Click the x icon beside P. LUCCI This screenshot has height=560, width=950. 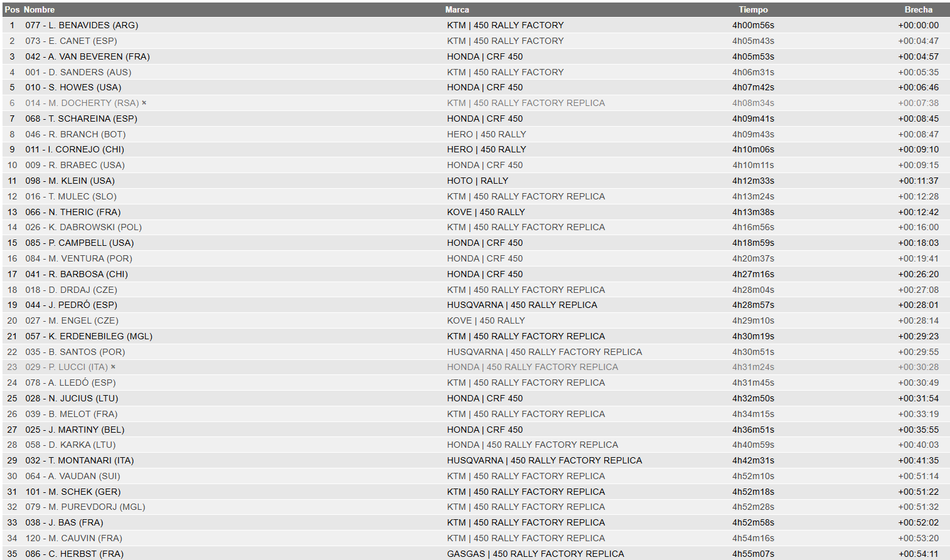113,367
